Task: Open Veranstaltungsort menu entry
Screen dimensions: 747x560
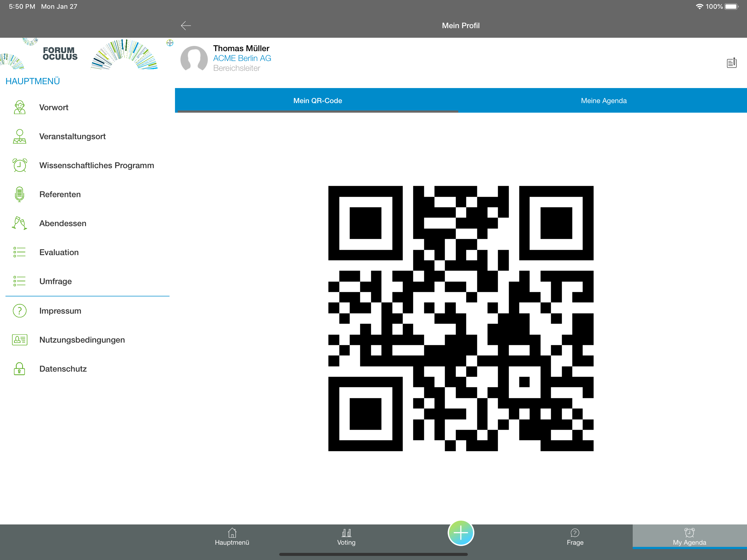Action: coord(87,136)
